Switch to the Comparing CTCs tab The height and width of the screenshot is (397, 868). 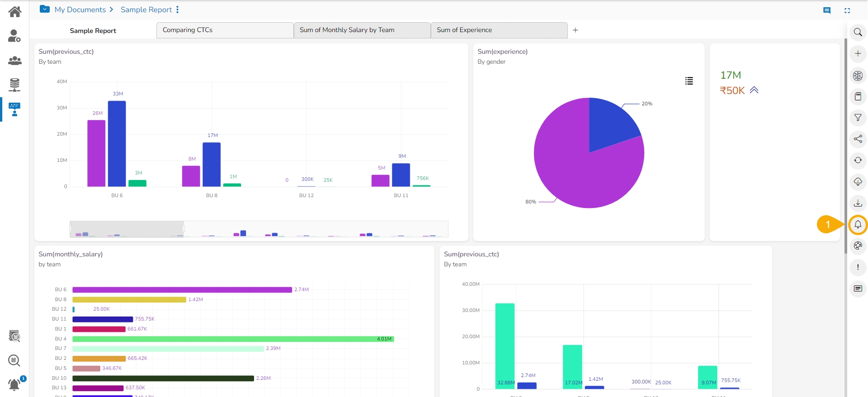point(225,30)
